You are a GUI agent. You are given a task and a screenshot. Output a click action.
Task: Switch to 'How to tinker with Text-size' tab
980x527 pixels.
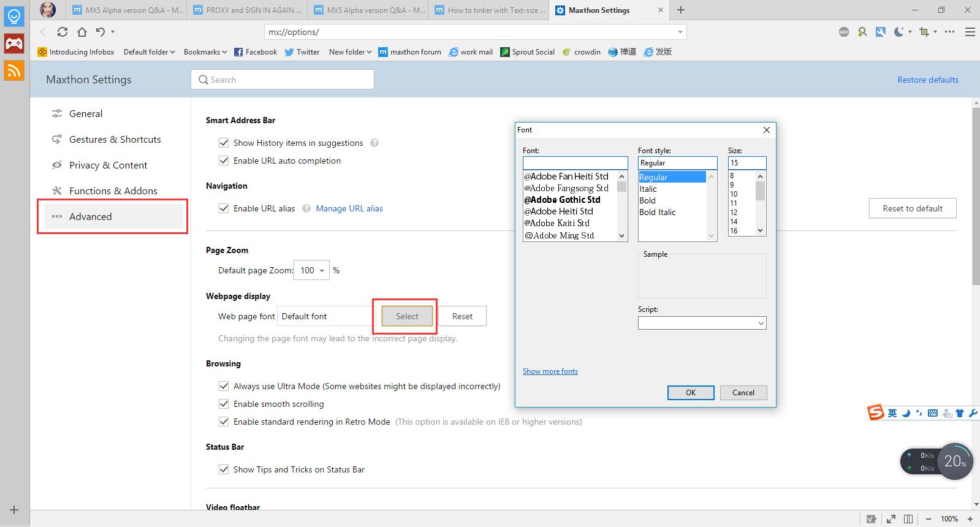pyautogui.click(x=489, y=10)
